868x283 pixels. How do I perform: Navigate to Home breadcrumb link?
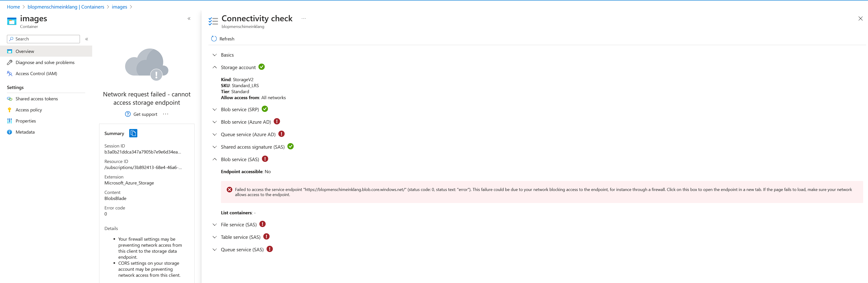(13, 7)
